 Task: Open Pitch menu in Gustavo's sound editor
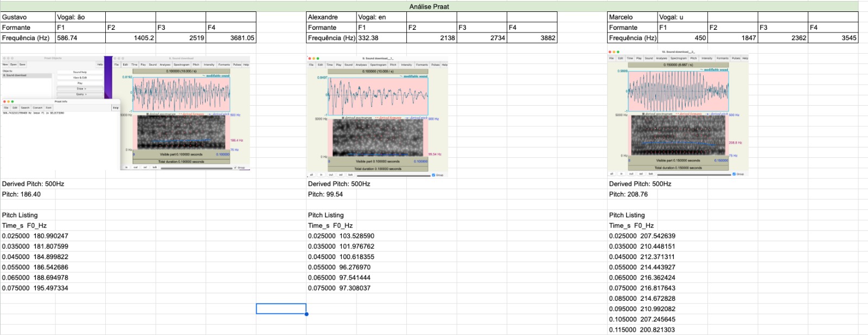coord(196,65)
